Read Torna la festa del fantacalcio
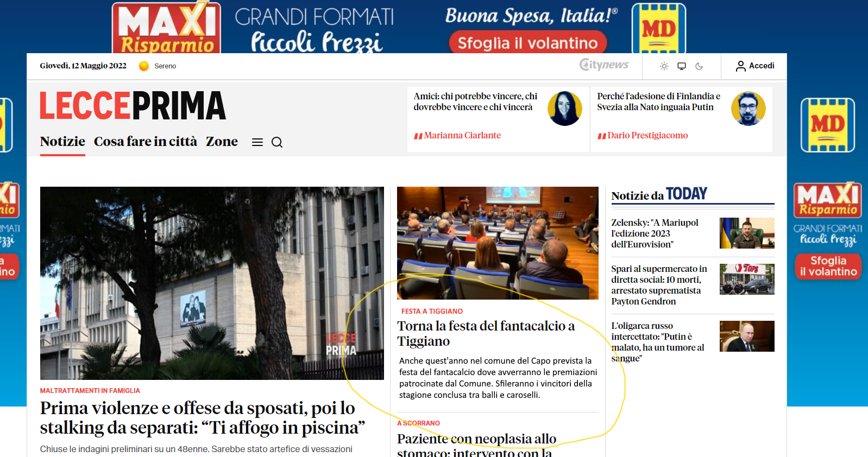Viewport: 868px width, 457px height. 486,333
